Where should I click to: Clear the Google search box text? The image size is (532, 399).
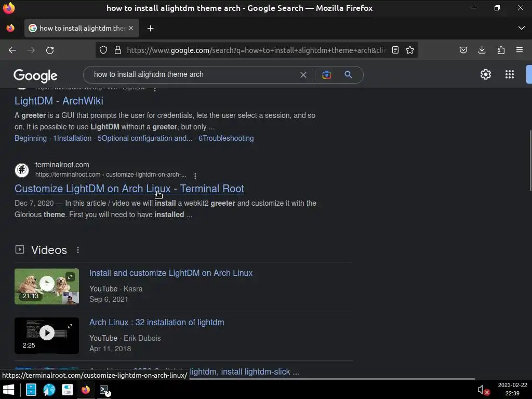tap(303, 75)
